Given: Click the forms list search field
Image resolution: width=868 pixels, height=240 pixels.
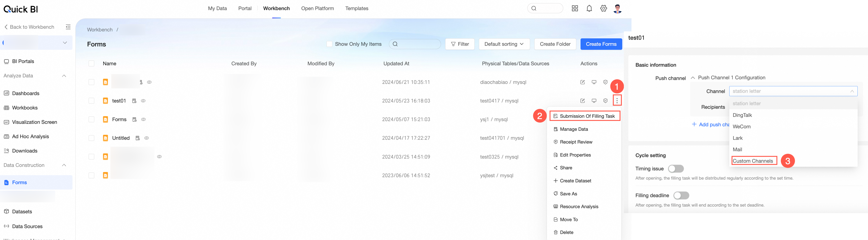Looking at the screenshot, I should click(415, 44).
